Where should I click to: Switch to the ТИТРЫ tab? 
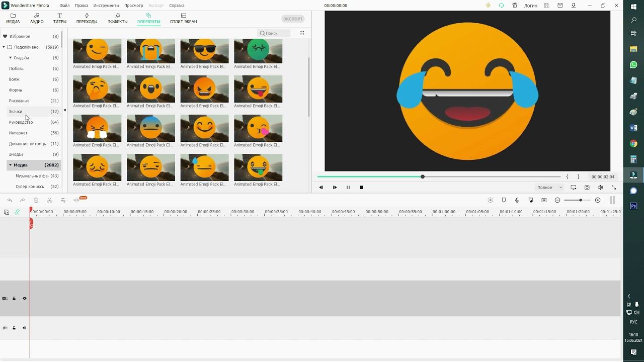pyautogui.click(x=60, y=19)
